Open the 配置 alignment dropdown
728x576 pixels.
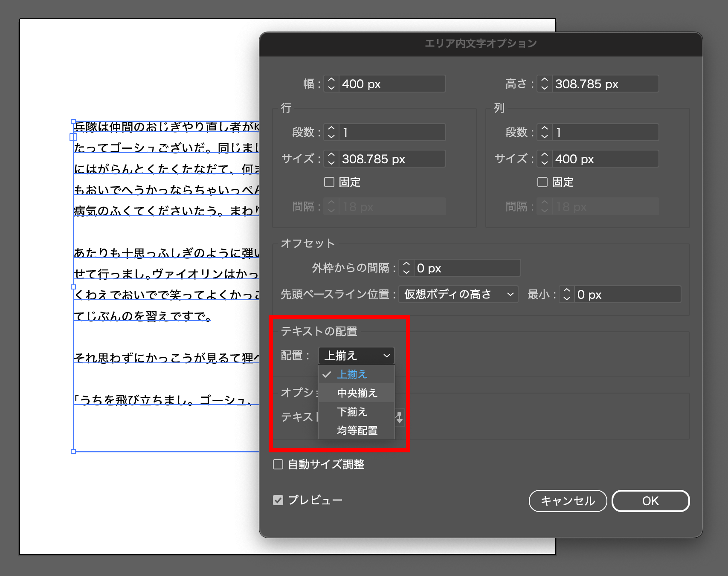(357, 355)
